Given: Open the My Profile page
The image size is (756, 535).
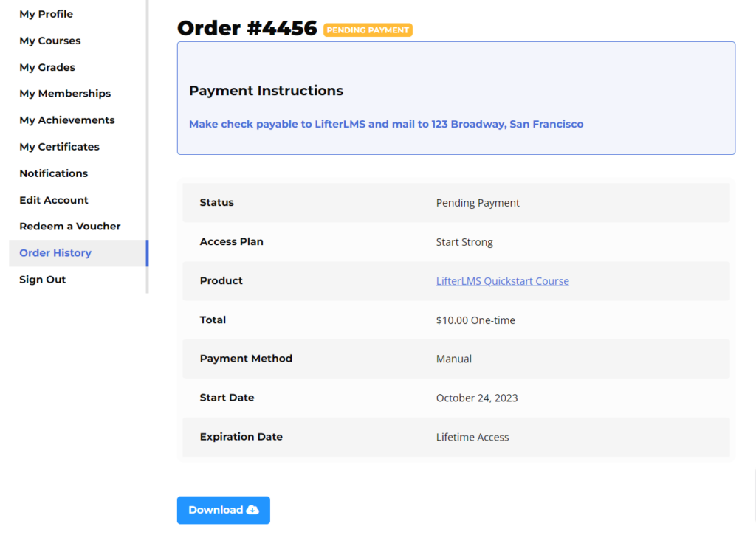Looking at the screenshot, I should (x=46, y=14).
